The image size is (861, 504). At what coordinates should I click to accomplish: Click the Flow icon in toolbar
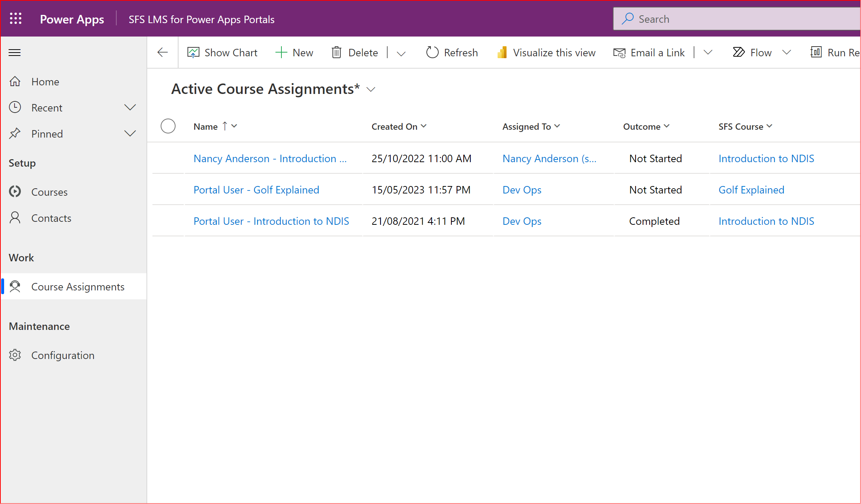click(x=738, y=53)
